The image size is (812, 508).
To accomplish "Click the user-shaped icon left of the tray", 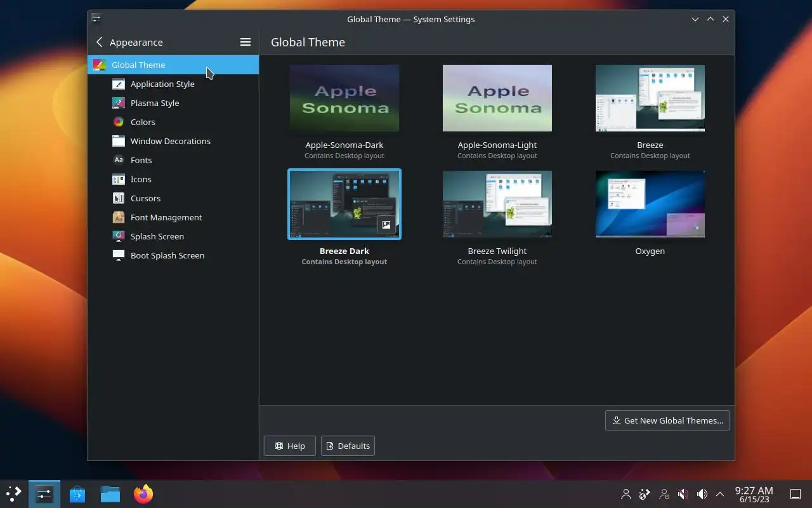I will [626, 494].
